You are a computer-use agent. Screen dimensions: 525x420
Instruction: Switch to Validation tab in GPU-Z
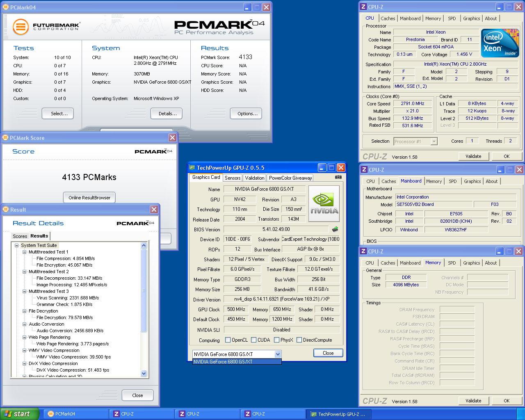[x=255, y=178]
